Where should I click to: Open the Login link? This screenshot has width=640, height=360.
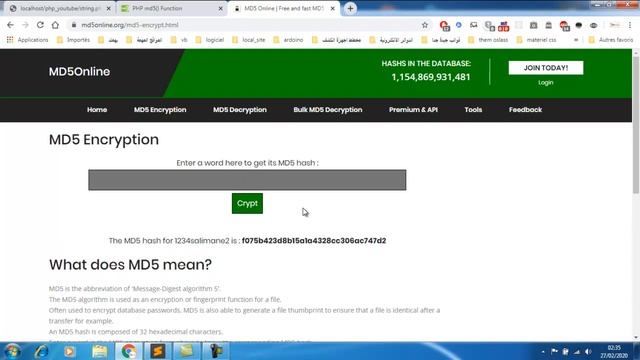pos(545,82)
